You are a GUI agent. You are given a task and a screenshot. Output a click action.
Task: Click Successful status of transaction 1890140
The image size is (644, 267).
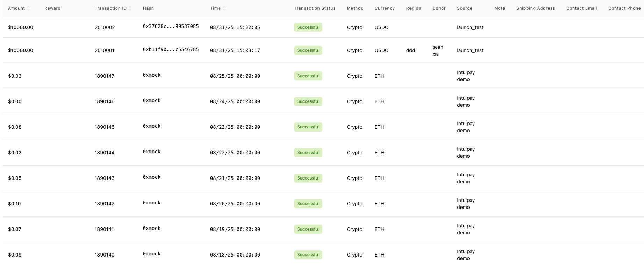[x=308, y=255]
